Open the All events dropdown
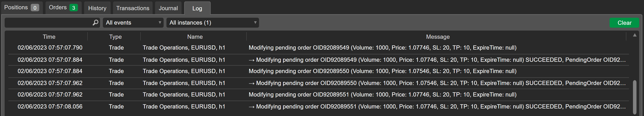The height and width of the screenshot is (116, 644). coord(133,23)
